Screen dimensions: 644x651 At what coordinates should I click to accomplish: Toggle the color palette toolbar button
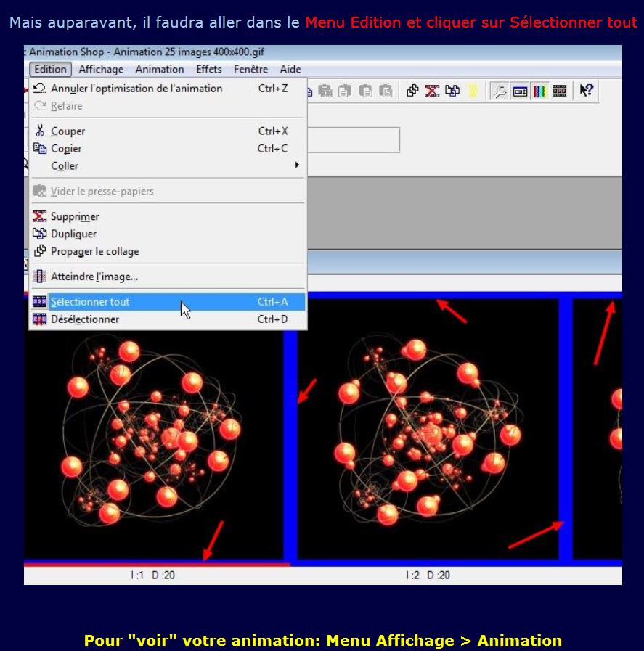[x=539, y=91]
